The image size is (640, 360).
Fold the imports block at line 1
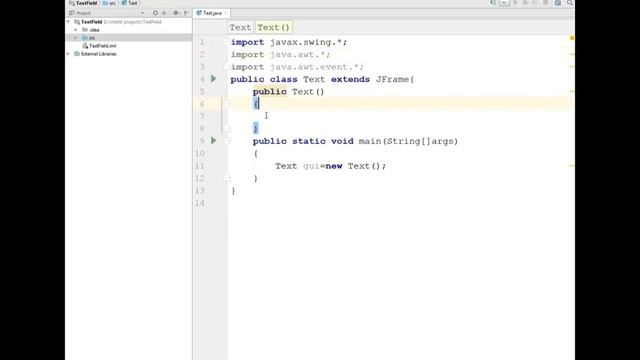pyautogui.click(x=227, y=42)
